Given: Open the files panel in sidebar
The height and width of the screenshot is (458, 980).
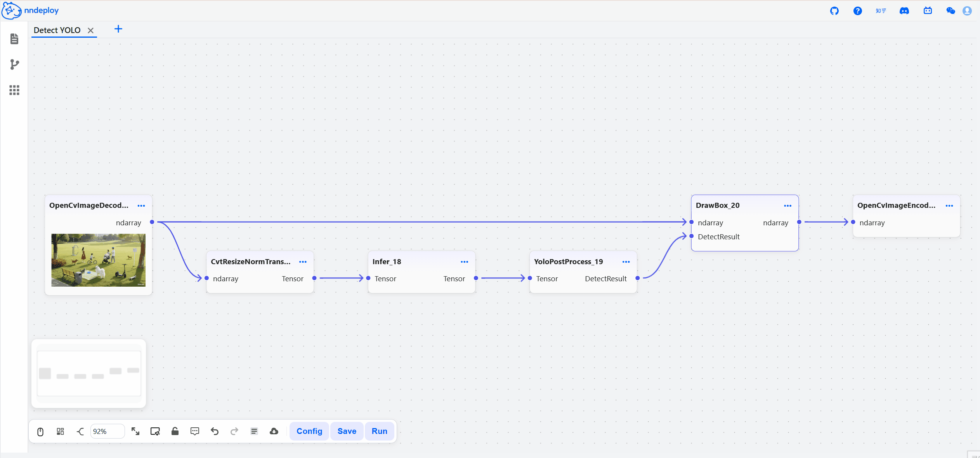Looking at the screenshot, I should [14, 39].
